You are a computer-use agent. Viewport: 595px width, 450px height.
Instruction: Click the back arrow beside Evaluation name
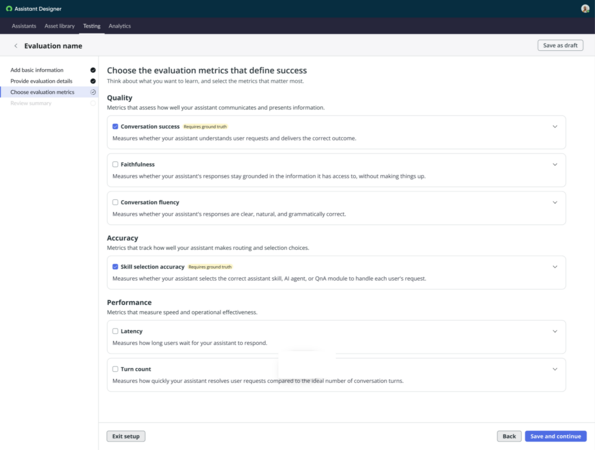point(16,46)
